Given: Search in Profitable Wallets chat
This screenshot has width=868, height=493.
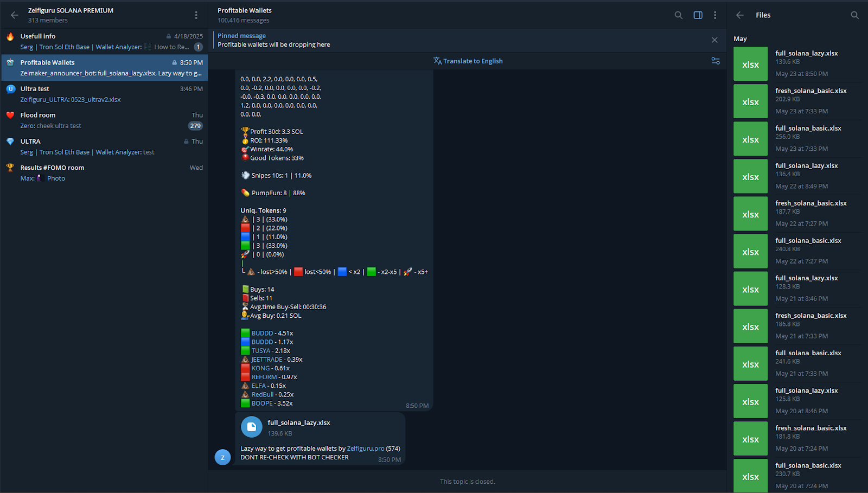Looking at the screenshot, I should pos(678,15).
